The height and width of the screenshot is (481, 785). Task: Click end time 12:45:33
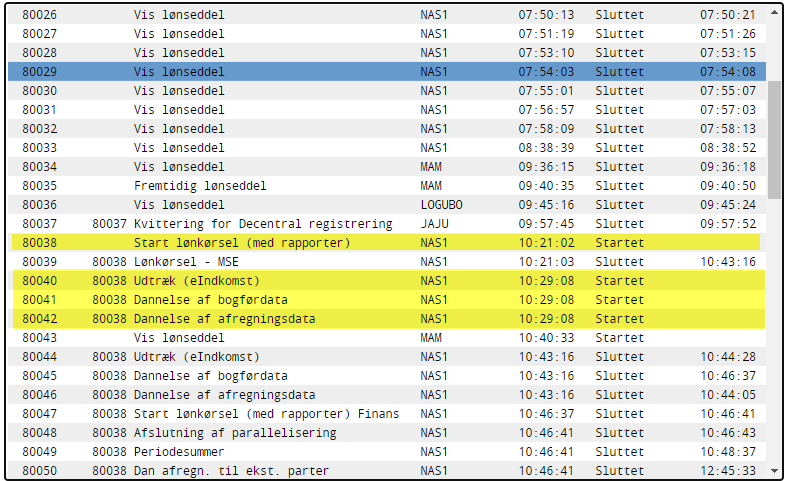[727, 471]
